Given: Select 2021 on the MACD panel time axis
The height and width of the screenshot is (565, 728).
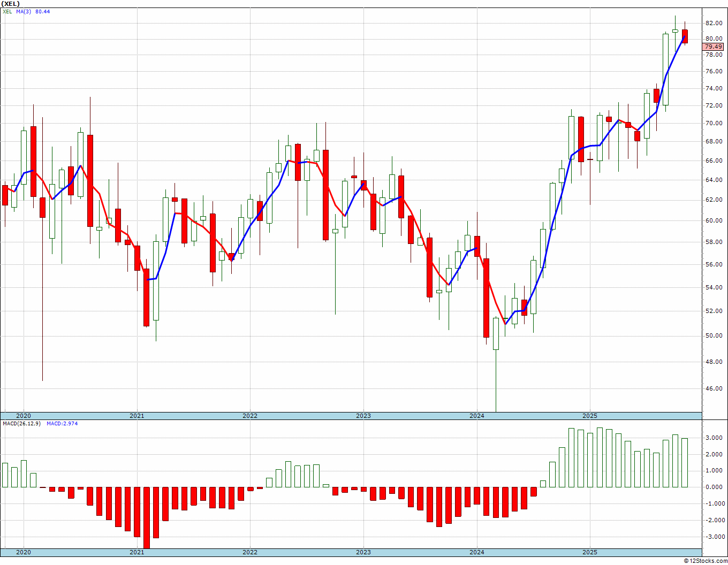Looking at the screenshot, I should pos(137,552).
